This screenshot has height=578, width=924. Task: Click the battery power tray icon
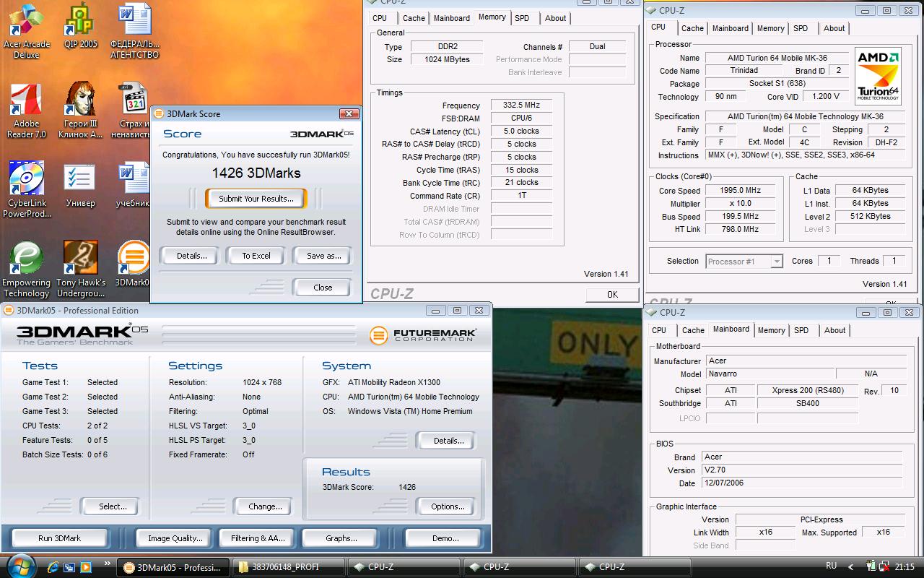873,566
